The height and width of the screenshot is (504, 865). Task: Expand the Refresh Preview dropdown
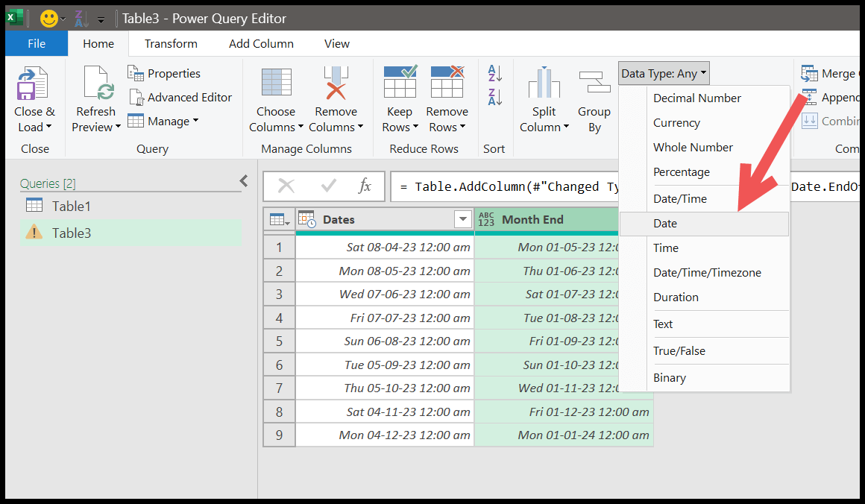pos(118,127)
